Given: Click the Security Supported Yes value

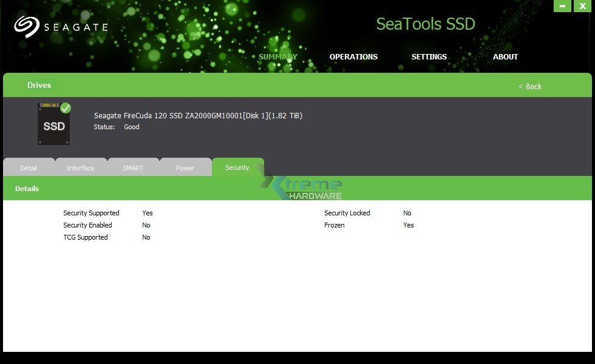Looking at the screenshot, I should pyautogui.click(x=147, y=213).
